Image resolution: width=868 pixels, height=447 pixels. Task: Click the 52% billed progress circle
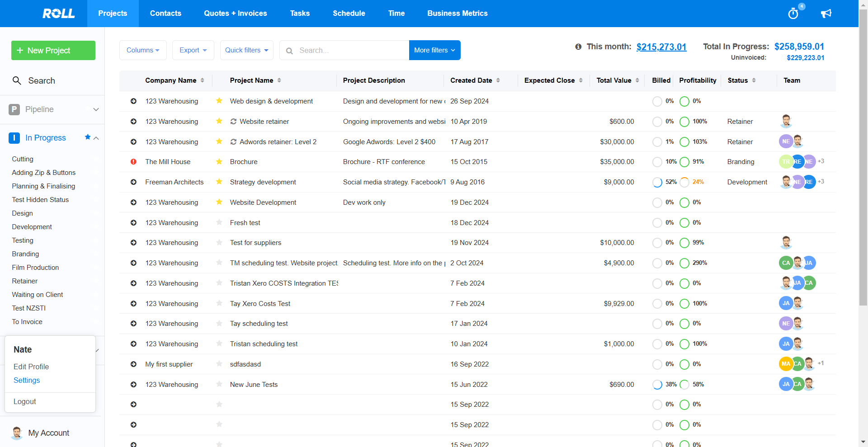657,182
